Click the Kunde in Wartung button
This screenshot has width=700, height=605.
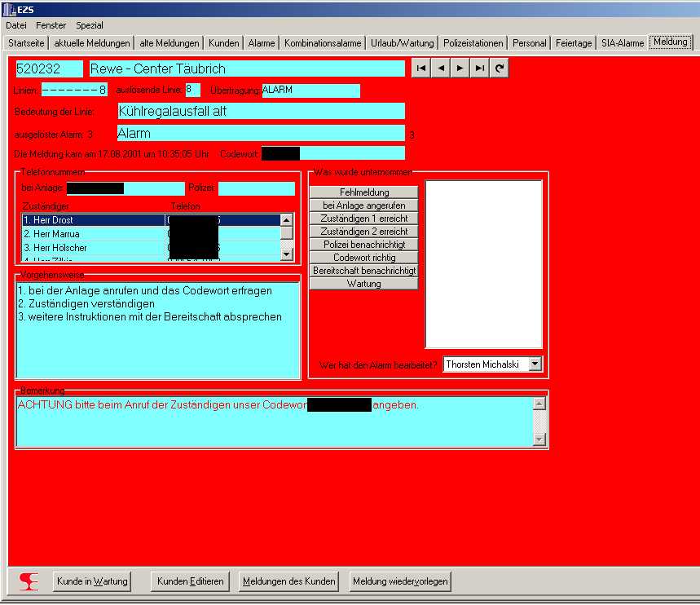92,581
